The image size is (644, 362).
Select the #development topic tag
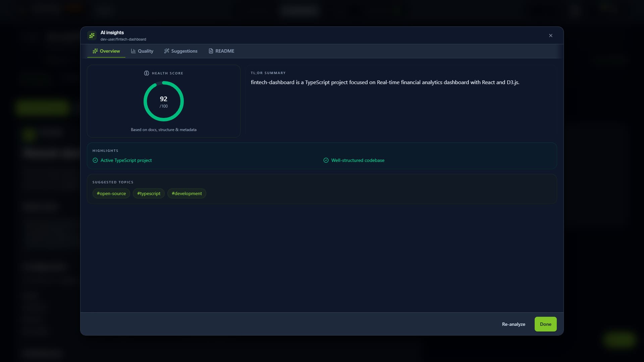pyautogui.click(x=187, y=193)
